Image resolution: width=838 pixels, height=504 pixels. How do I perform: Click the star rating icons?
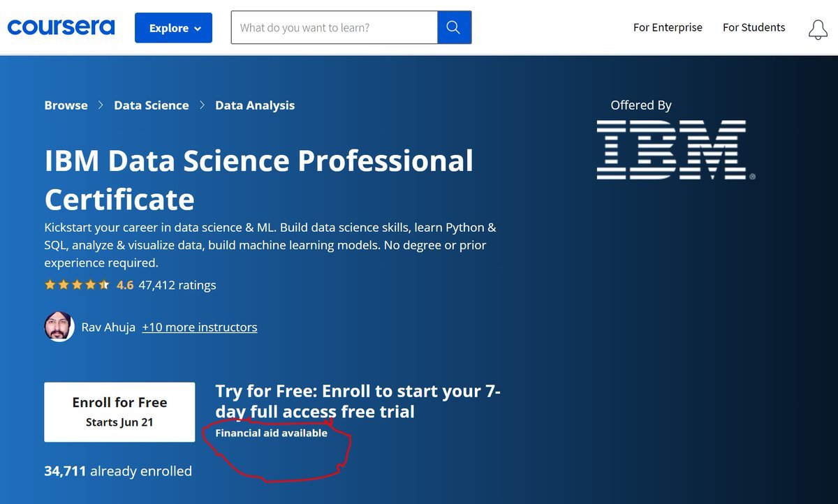click(x=77, y=285)
